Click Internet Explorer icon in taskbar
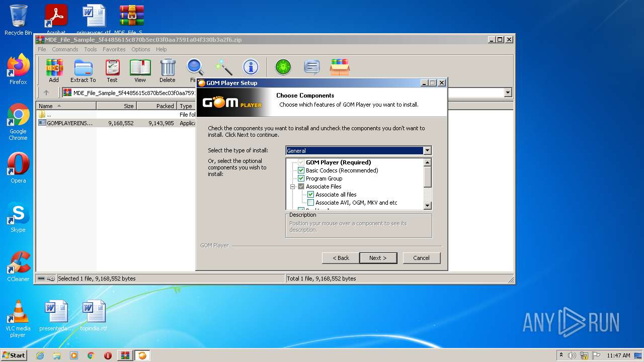The height and width of the screenshot is (362, 644). pyautogui.click(x=40, y=355)
